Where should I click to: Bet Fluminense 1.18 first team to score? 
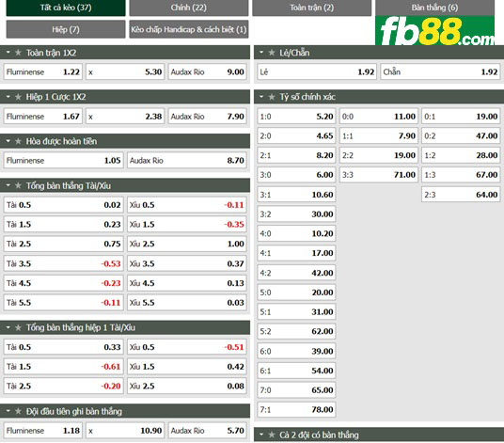click(x=42, y=431)
